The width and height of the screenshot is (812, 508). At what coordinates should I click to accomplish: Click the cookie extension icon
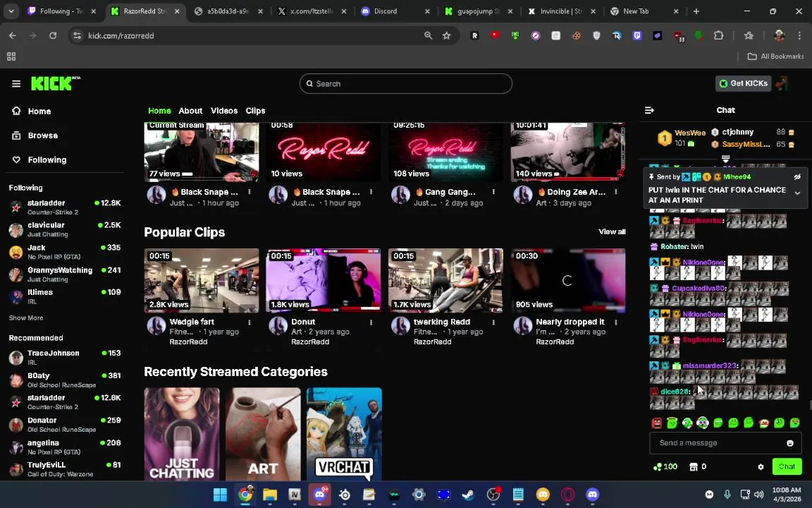click(x=576, y=35)
